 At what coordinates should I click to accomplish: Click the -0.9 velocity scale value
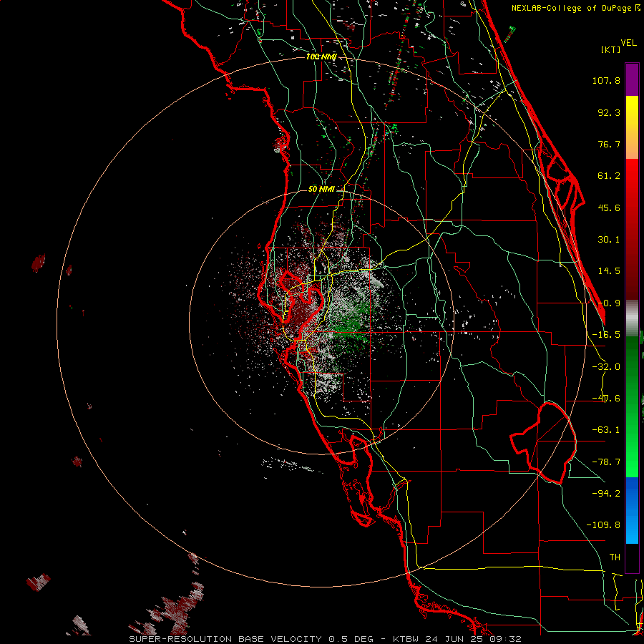click(609, 303)
